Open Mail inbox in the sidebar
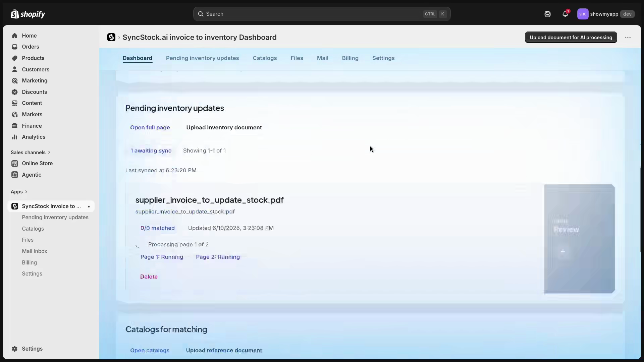 tap(35, 251)
